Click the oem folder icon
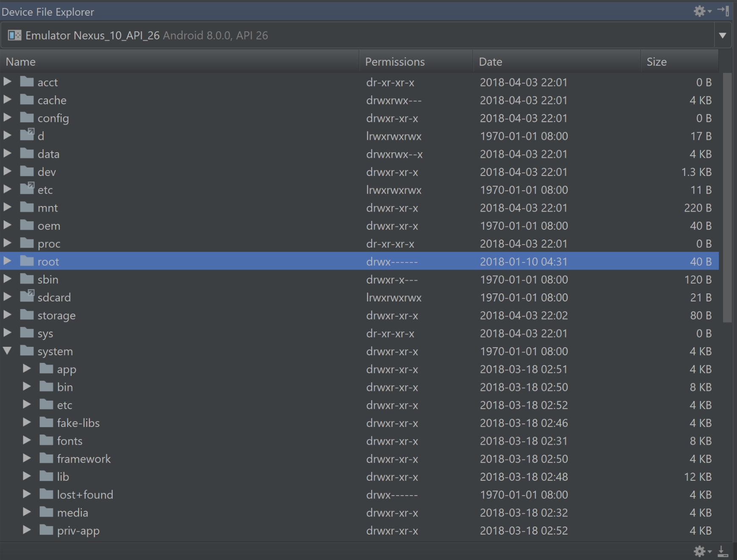 coord(27,225)
